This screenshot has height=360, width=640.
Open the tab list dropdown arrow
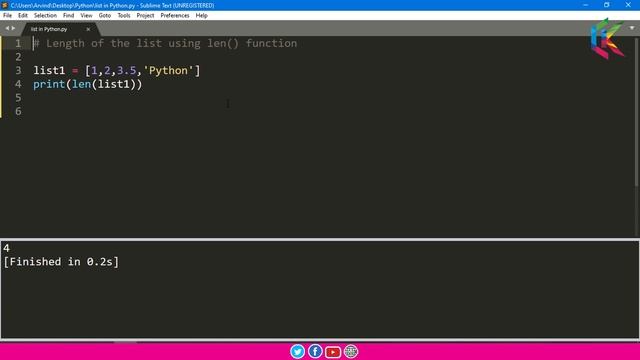pyautogui.click(x=632, y=28)
